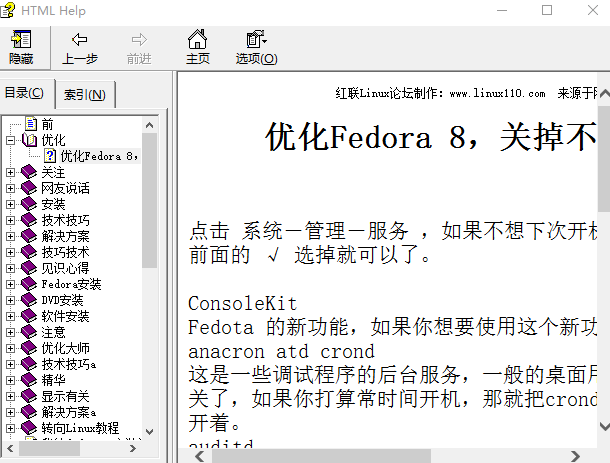
Task: Open the 主页 (Home) icon
Action: [x=198, y=40]
